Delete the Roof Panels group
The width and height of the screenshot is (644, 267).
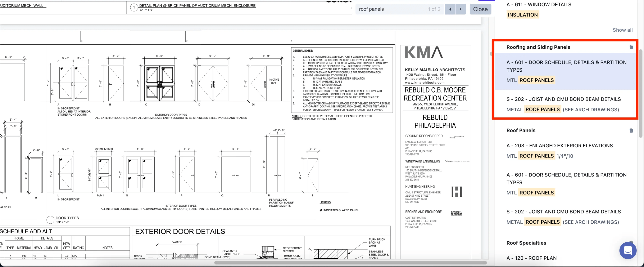coord(631,131)
